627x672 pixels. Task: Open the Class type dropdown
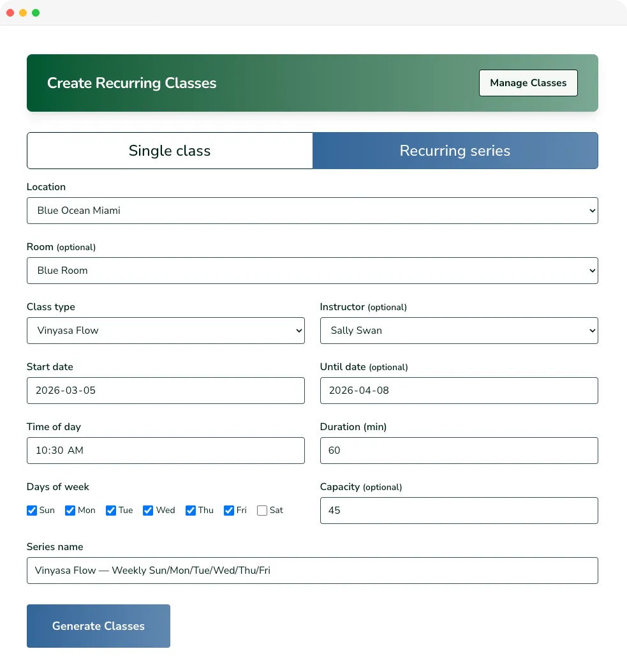165,331
